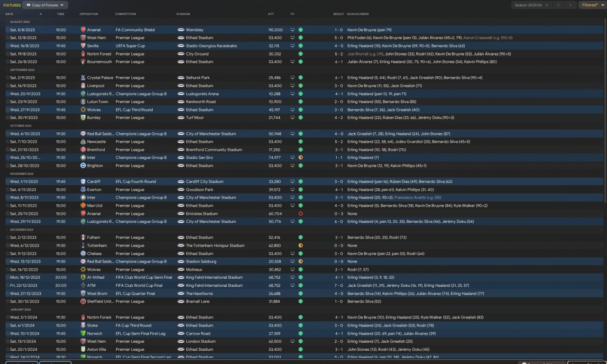
Task: Click the Everton club badge
Action: click(x=83, y=190)
